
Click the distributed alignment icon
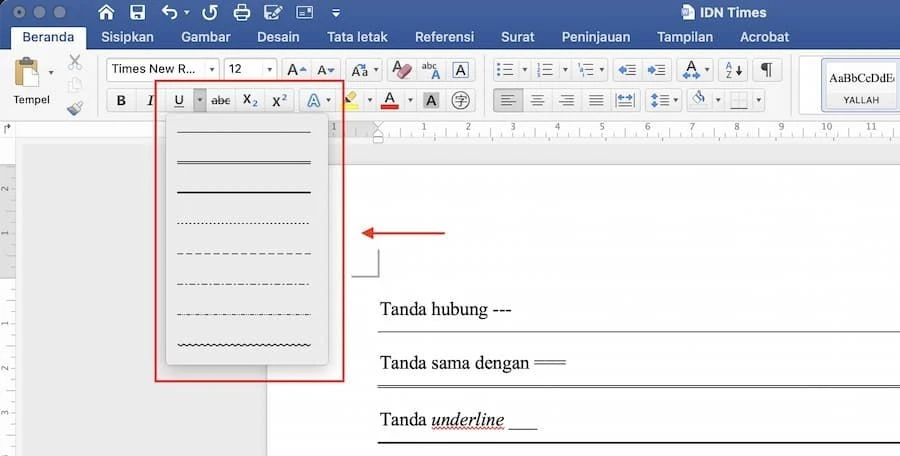point(624,101)
